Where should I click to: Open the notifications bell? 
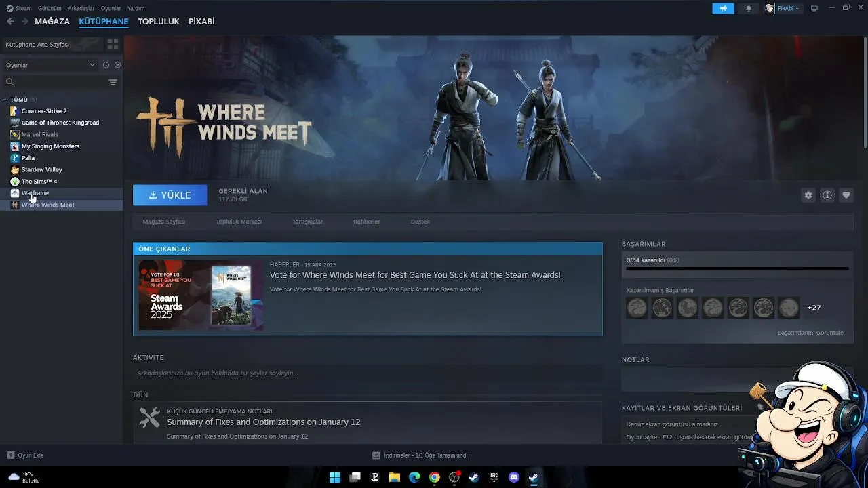[x=749, y=8]
